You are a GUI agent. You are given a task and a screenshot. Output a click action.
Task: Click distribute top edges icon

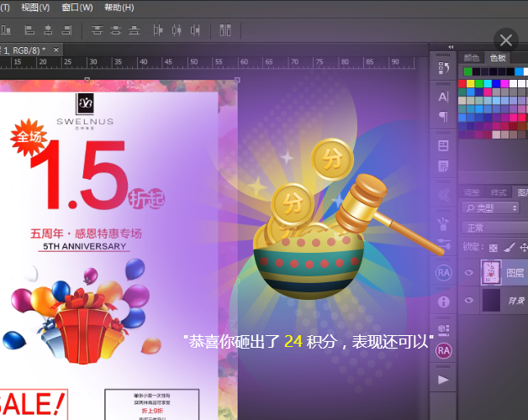pos(97,30)
